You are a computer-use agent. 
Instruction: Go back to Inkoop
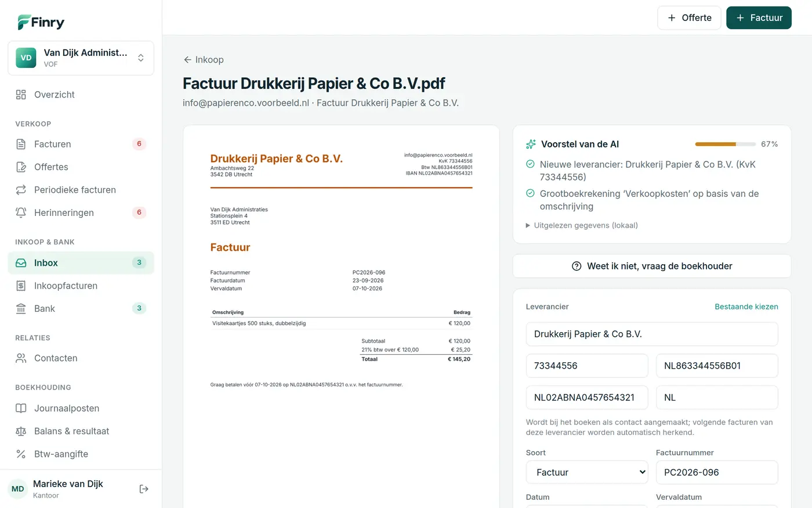204,60
